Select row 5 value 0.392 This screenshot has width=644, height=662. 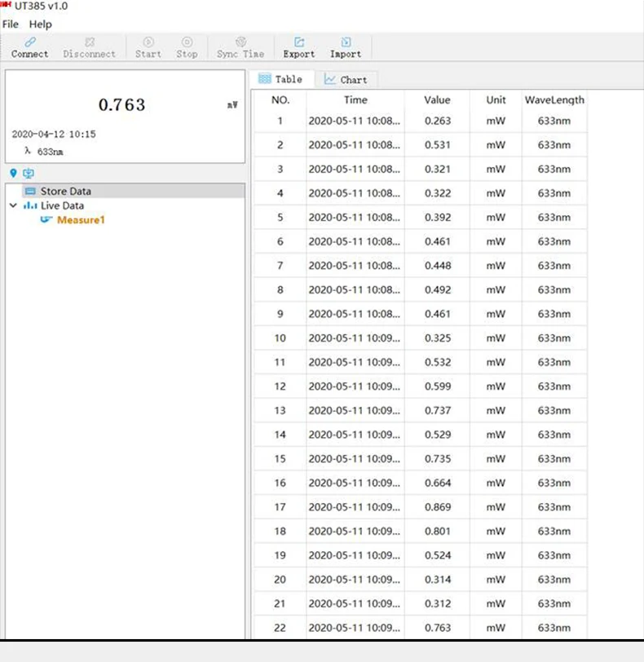point(438,217)
